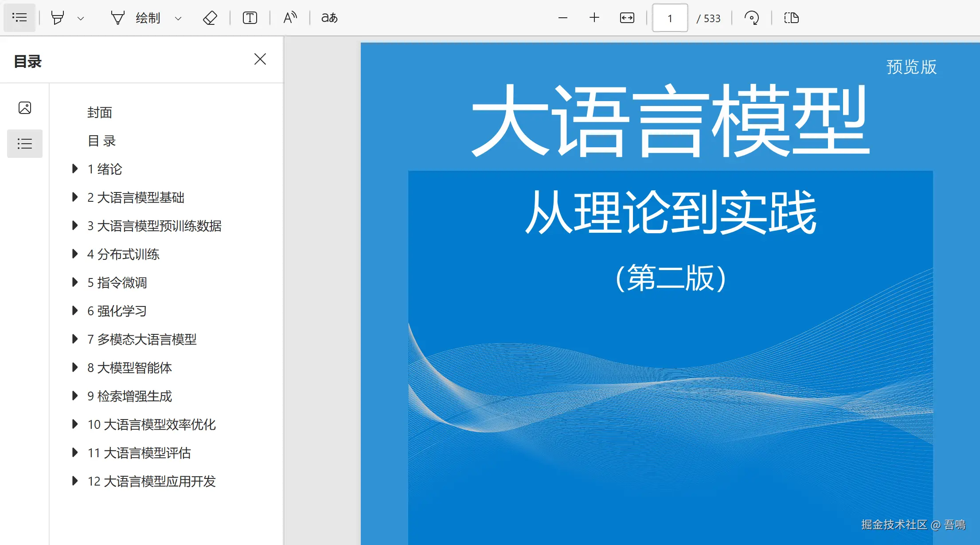Rotate the document page
The width and height of the screenshot is (980, 545).
point(751,18)
